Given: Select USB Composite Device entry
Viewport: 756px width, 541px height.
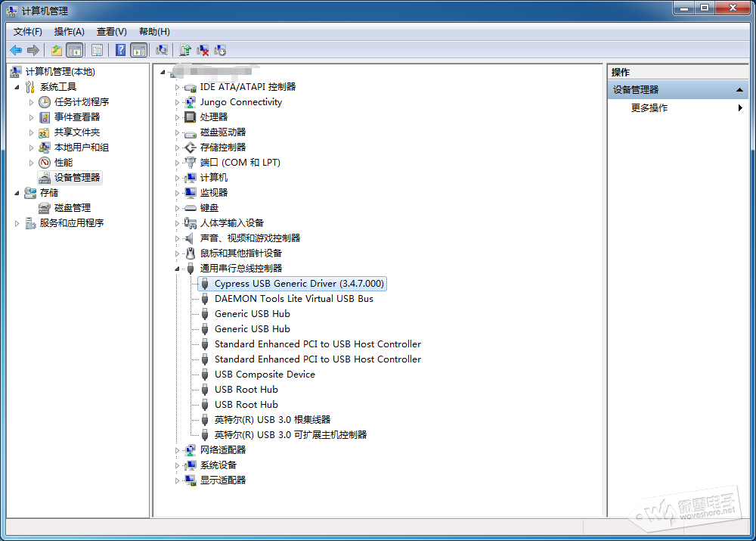Looking at the screenshot, I should (x=265, y=375).
